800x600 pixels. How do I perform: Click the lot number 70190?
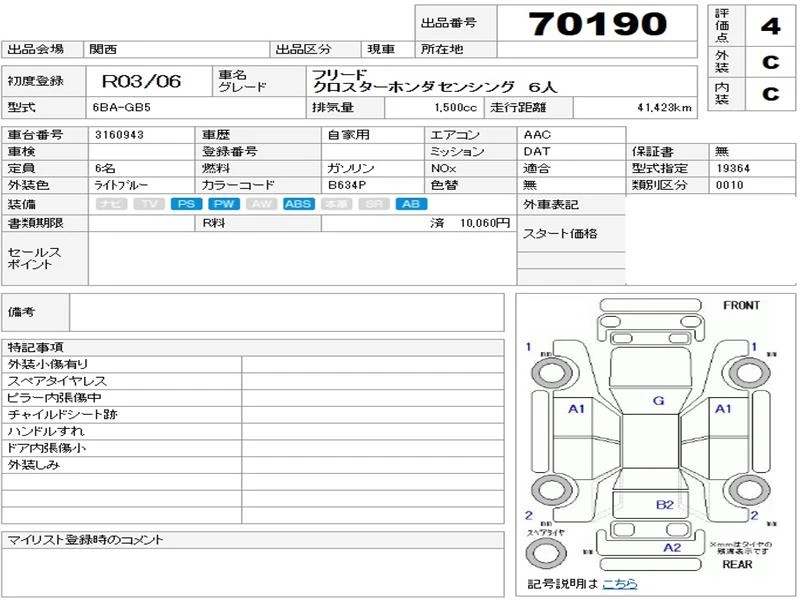point(596,23)
